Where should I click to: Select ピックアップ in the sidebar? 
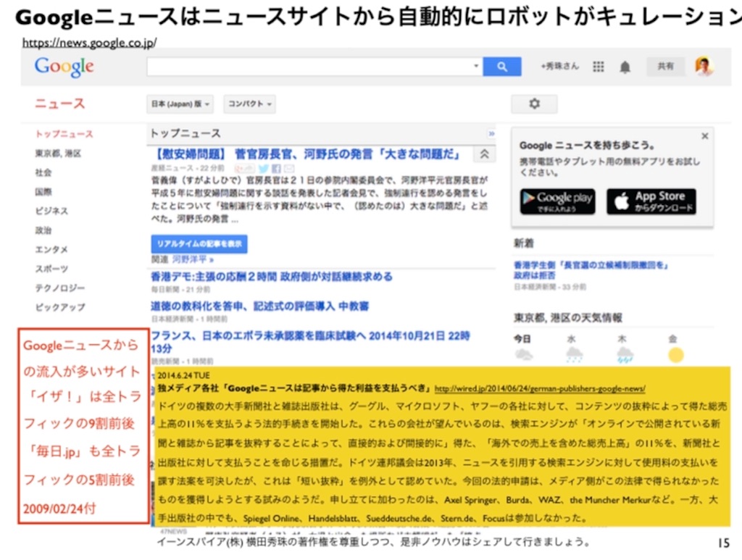pyautogui.click(x=60, y=307)
